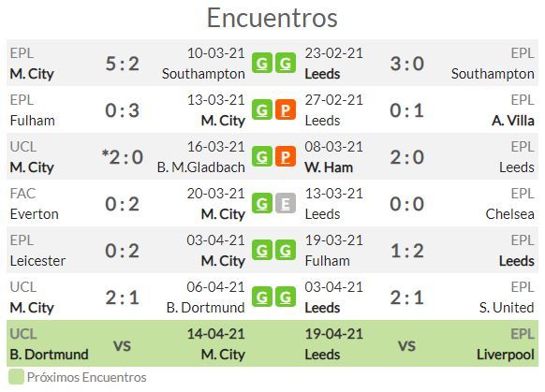
Task: Click green G badge for M. City vs B. Dortmund 06-04-21
Action: (261, 297)
